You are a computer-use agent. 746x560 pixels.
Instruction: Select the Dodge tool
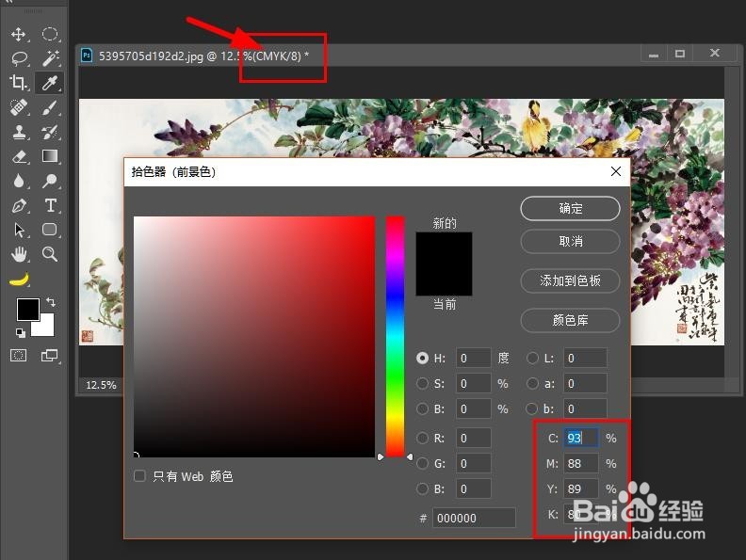(50, 181)
